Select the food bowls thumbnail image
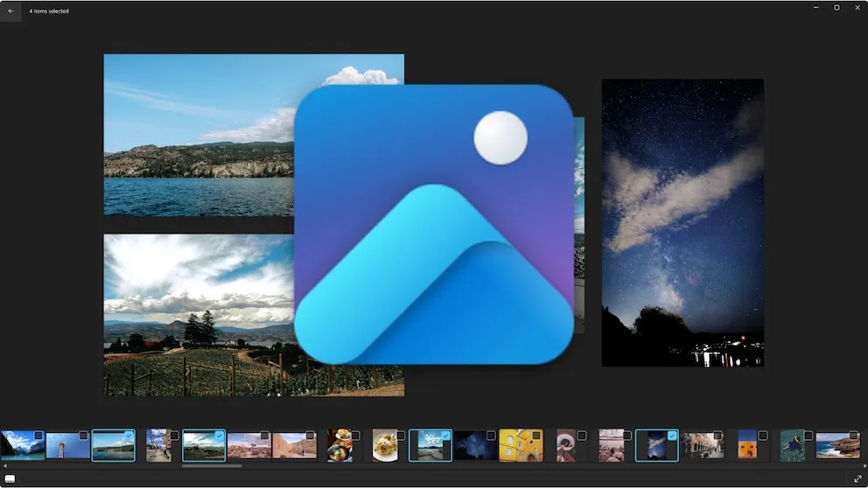The width and height of the screenshot is (868, 488). click(339, 446)
